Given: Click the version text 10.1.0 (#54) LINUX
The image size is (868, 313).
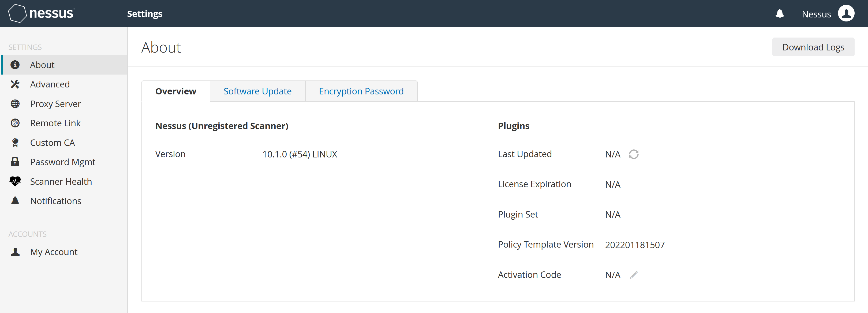Looking at the screenshot, I should [x=300, y=154].
